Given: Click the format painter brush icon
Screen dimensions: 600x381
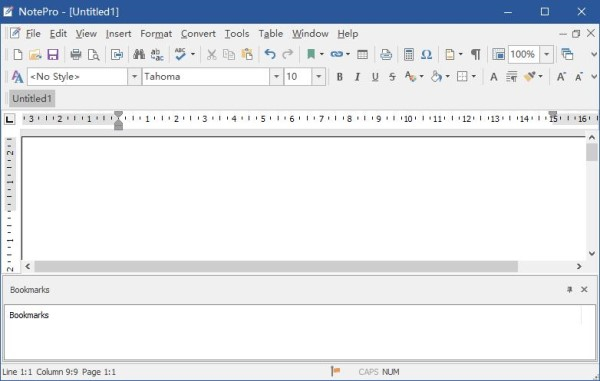Looking at the screenshot, I should (530, 77).
